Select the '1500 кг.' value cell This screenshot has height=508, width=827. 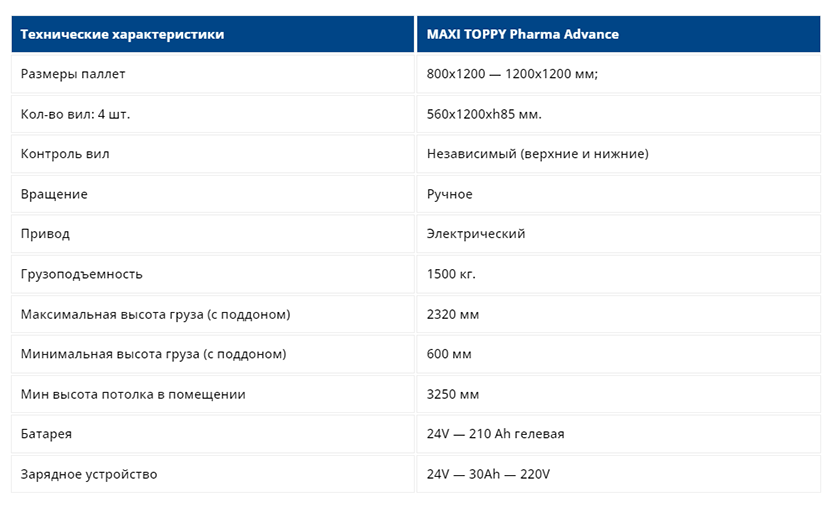click(x=619, y=274)
